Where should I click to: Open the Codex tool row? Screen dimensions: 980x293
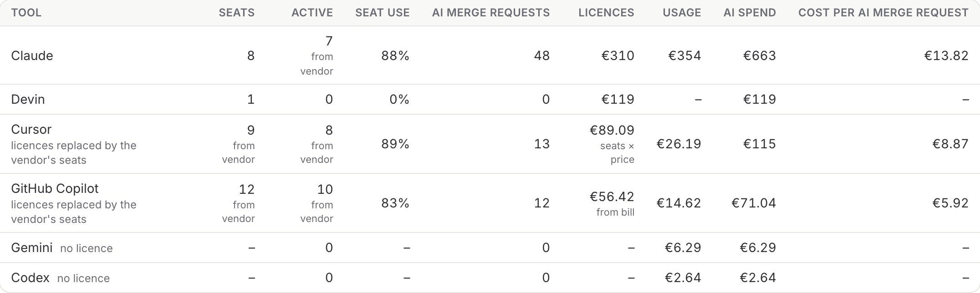tap(490, 278)
